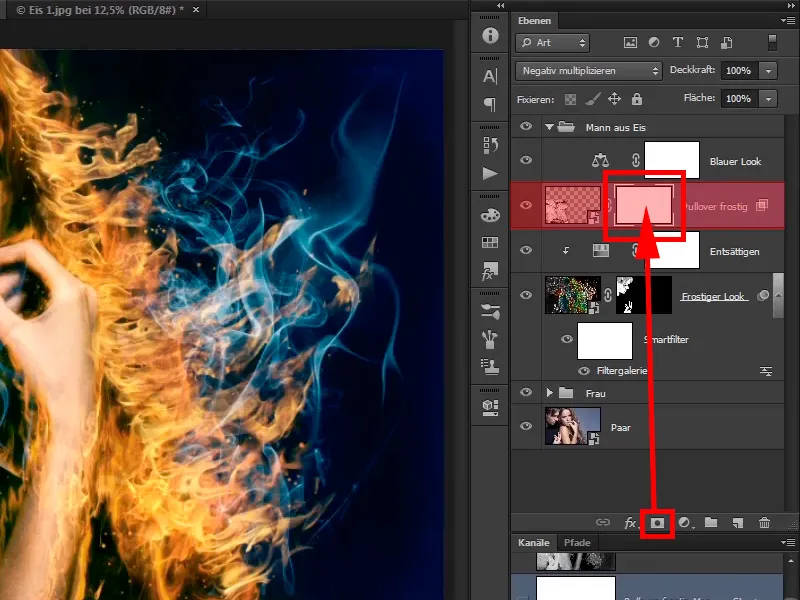Select the Frostiger Look layer mask thumbnail
Image resolution: width=800 pixels, height=600 pixels.
pos(644,295)
